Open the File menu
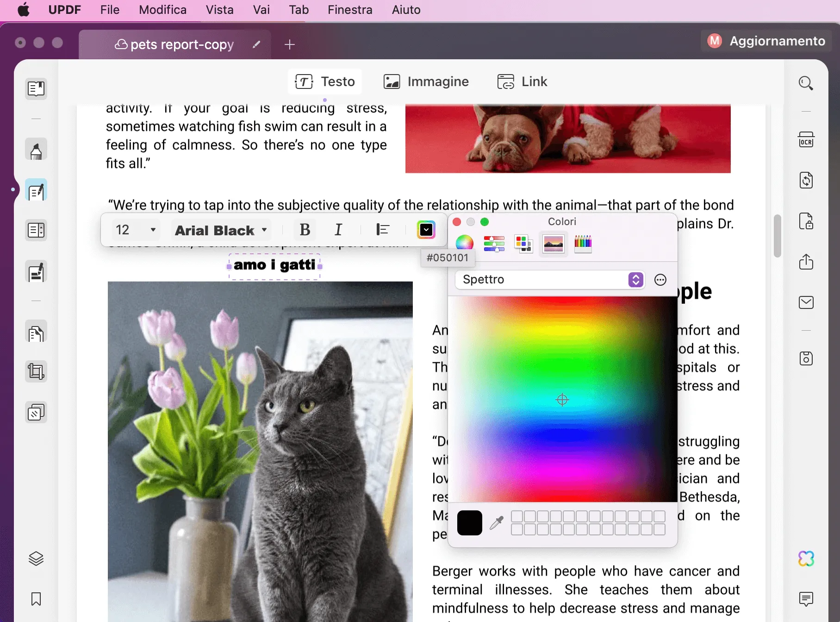Image resolution: width=840 pixels, height=622 pixels. pos(110,10)
